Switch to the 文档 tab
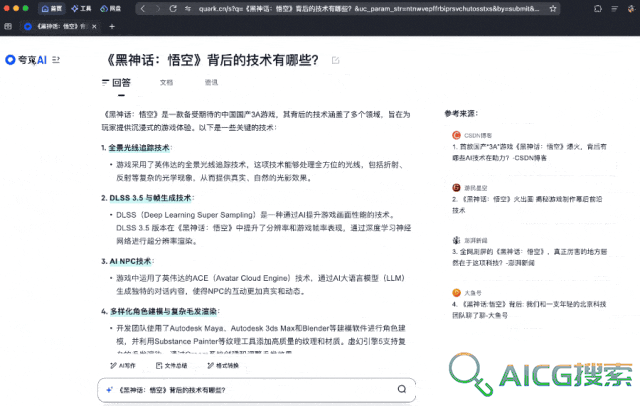This screenshot has width=640, height=406. coord(166,83)
